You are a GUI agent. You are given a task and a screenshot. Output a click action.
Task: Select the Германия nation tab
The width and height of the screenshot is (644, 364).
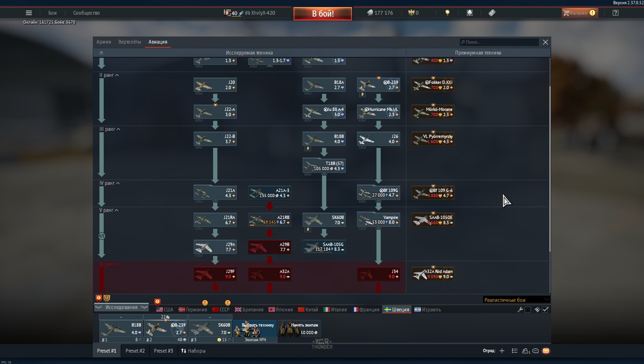[193, 309]
